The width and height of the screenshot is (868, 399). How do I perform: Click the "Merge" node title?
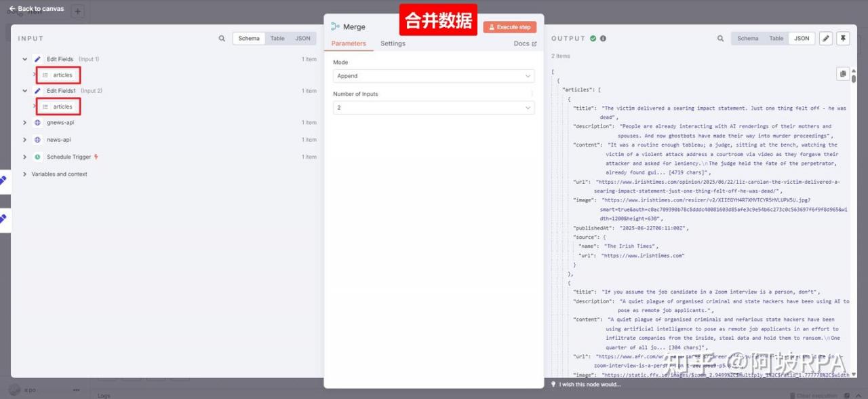(354, 27)
